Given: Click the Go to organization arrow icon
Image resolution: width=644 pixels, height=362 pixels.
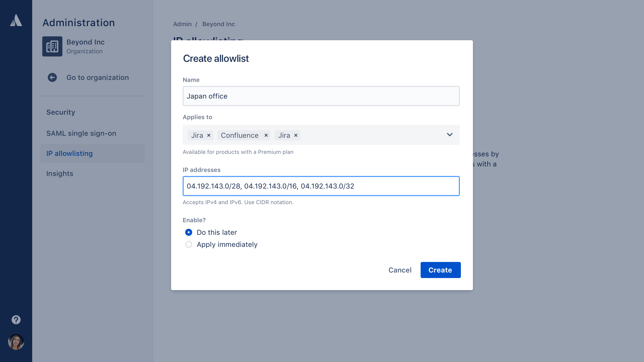Looking at the screenshot, I should (x=53, y=77).
